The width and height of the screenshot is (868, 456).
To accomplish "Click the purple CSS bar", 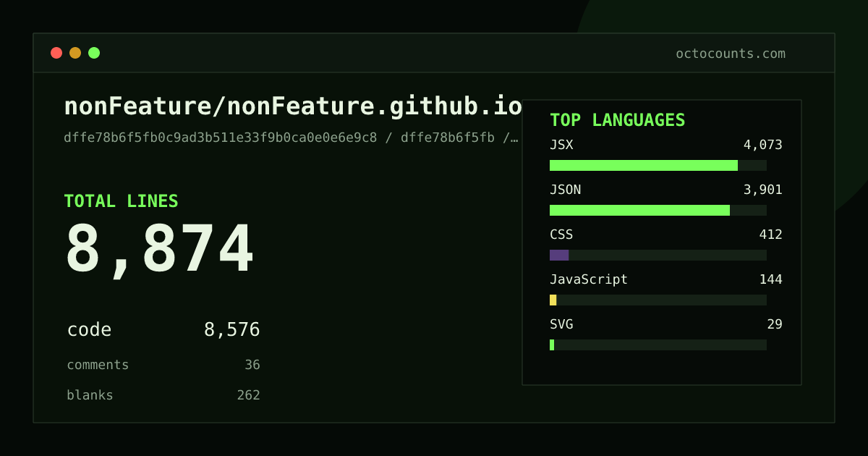I will click(x=559, y=255).
